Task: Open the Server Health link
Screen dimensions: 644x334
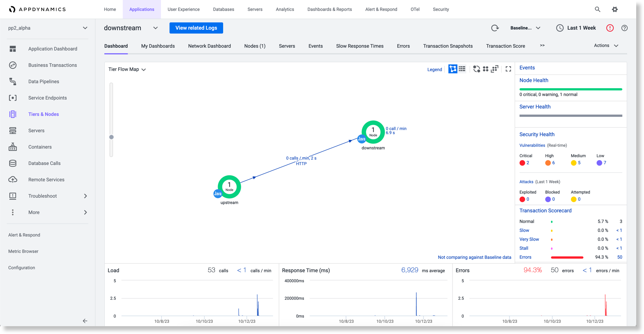Action: coord(535,107)
